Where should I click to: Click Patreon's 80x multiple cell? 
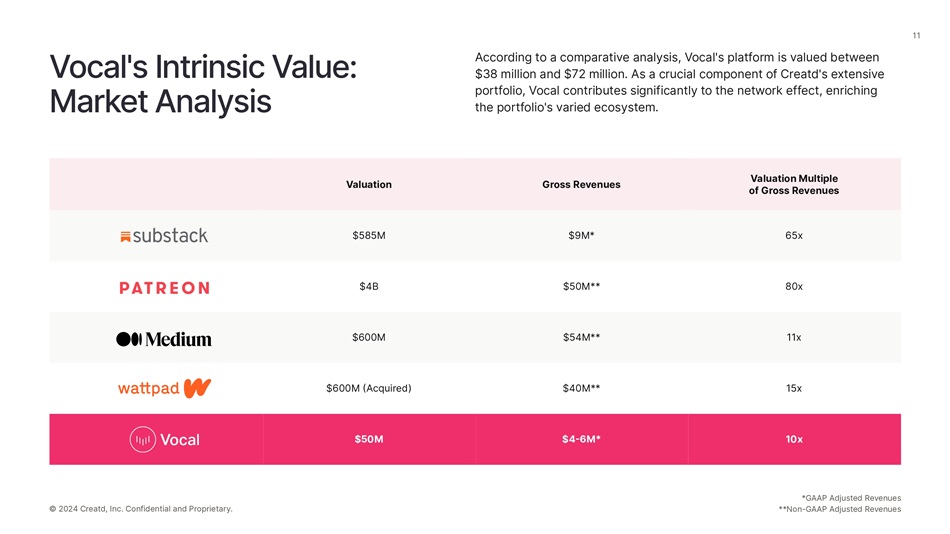click(x=794, y=287)
